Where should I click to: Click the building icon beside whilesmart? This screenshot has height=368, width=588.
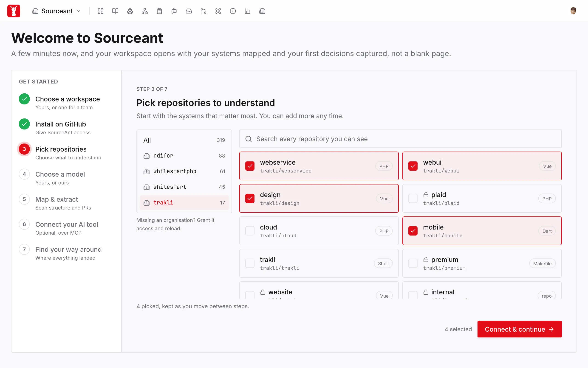click(147, 187)
